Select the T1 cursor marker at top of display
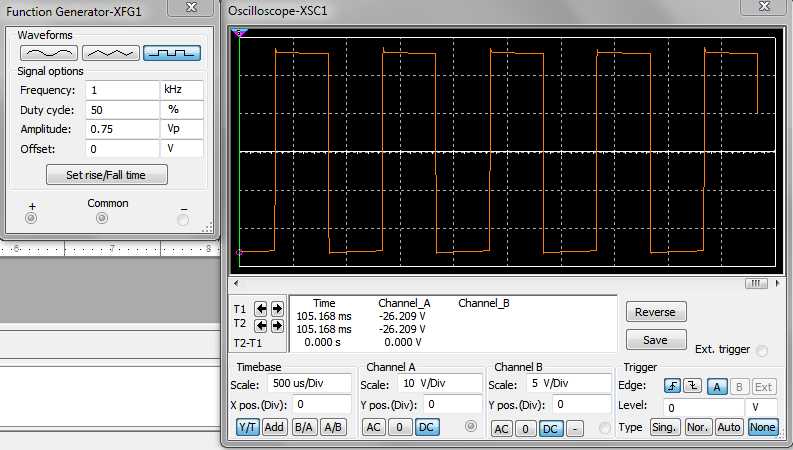 click(239, 33)
